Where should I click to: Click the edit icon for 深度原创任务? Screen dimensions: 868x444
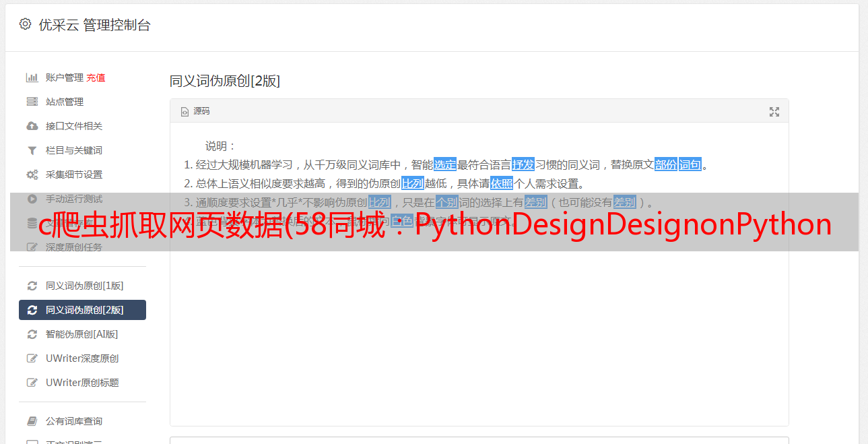[x=32, y=247]
